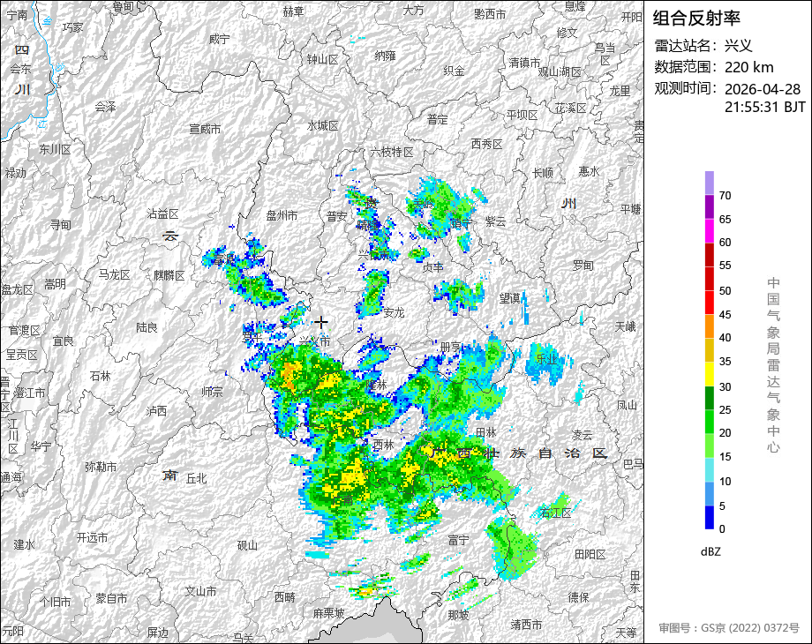Click the 东川区 map label
The height and width of the screenshot is (644, 812).
tap(56, 150)
